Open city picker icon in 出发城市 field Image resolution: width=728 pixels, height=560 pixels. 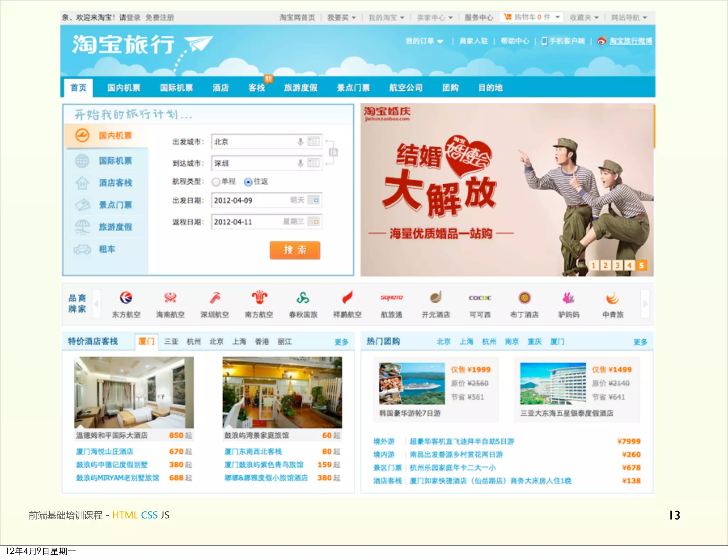pos(314,141)
